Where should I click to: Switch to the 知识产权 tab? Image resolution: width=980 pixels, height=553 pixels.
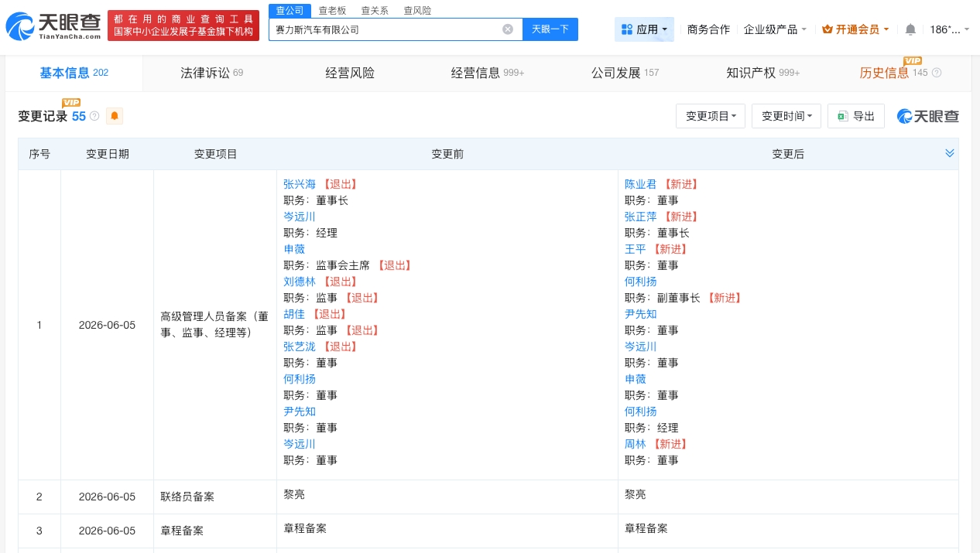click(763, 73)
